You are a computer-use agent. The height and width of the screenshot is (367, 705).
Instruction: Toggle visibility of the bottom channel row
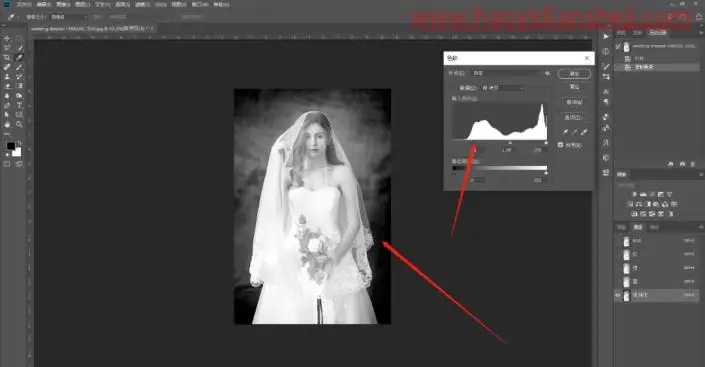click(618, 295)
